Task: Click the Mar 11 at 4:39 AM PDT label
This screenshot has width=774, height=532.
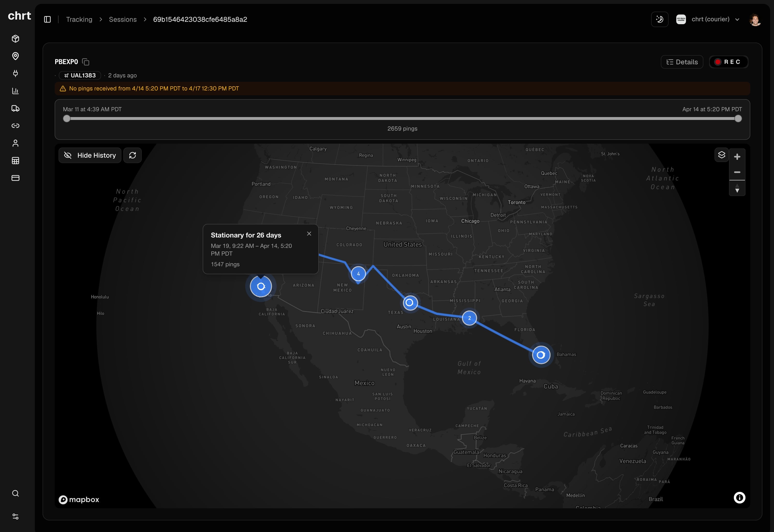Action: pos(92,109)
